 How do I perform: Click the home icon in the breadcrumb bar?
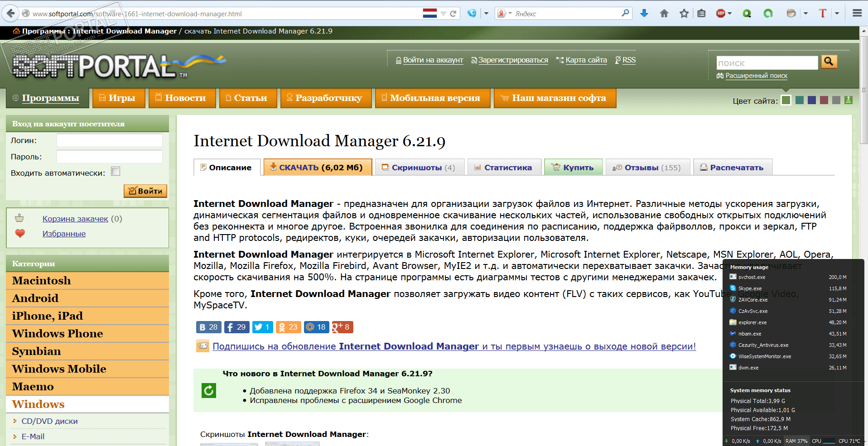(16, 31)
